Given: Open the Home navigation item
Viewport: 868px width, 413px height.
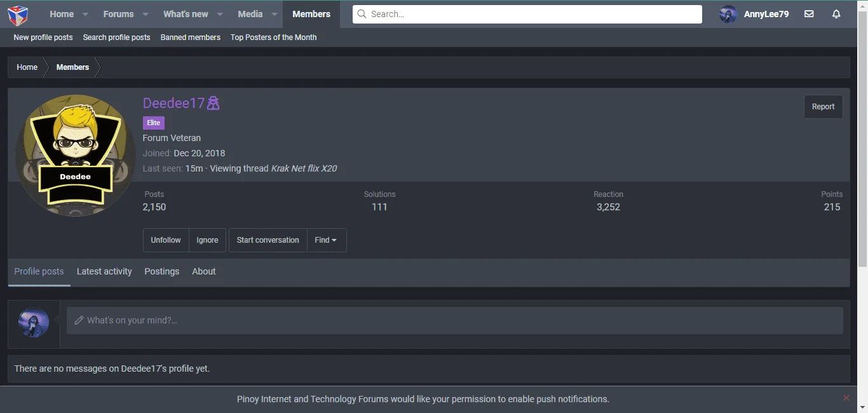Looking at the screenshot, I should point(62,14).
